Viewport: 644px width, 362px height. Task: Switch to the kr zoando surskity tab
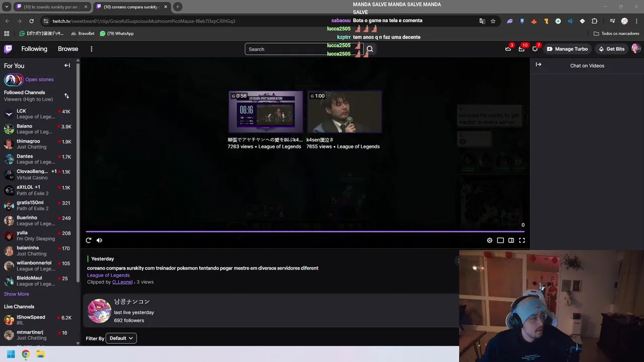click(52, 7)
